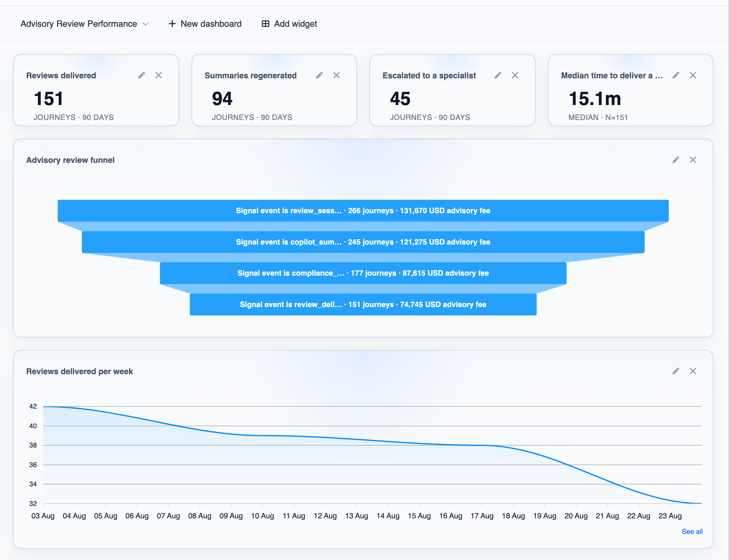Click the '10 Aug' axis label

262,516
